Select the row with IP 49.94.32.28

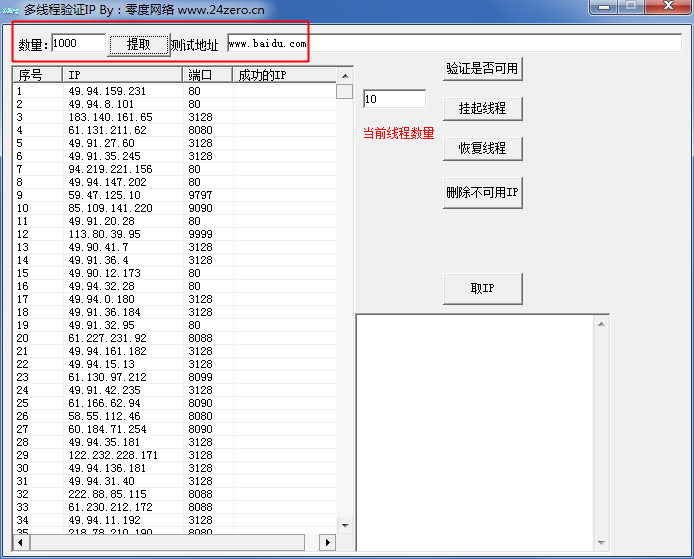174,286
